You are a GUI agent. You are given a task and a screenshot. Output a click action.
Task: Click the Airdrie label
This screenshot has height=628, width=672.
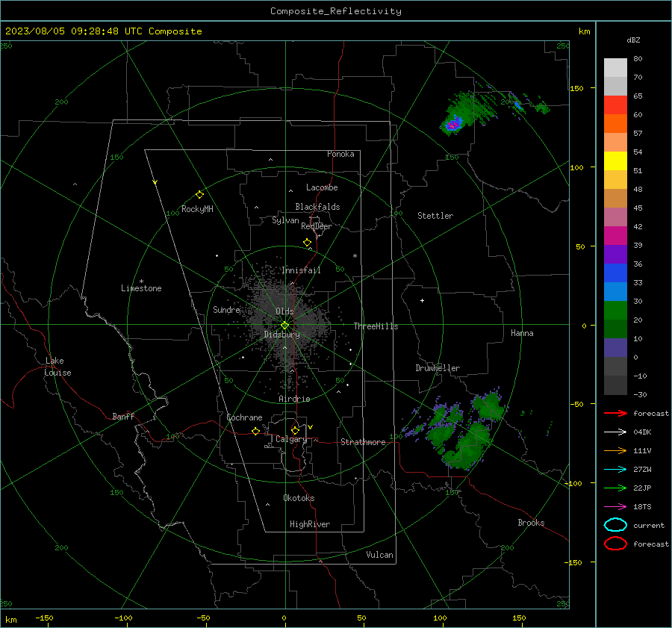294,399
